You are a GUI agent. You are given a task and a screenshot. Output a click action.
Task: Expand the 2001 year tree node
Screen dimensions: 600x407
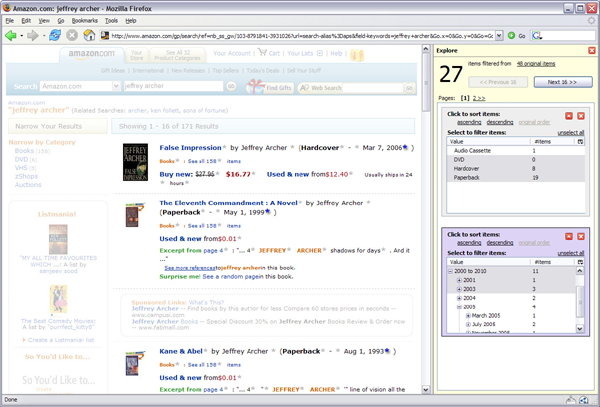pyautogui.click(x=457, y=280)
